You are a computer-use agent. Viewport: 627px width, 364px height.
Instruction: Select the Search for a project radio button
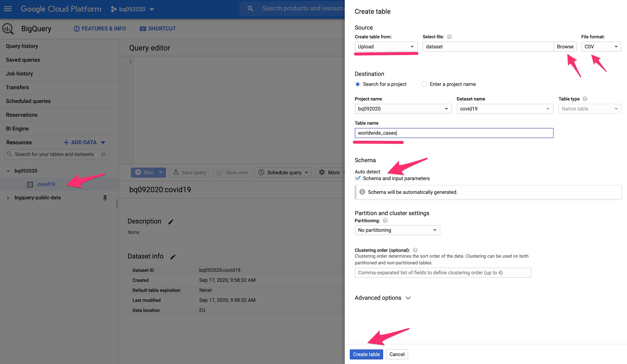358,84
